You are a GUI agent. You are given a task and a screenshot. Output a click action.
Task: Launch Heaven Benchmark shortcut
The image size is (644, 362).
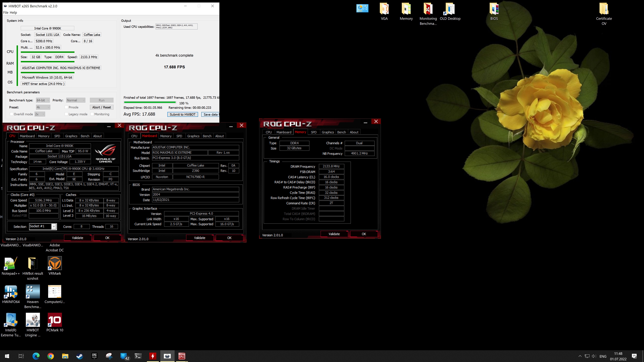pyautogui.click(x=33, y=297)
